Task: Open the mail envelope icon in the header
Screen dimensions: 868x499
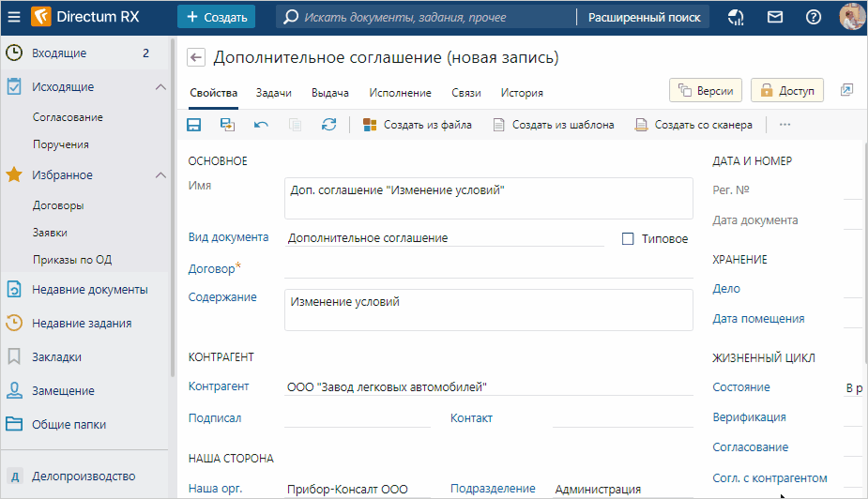Action: pyautogui.click(x=775, y=17)
